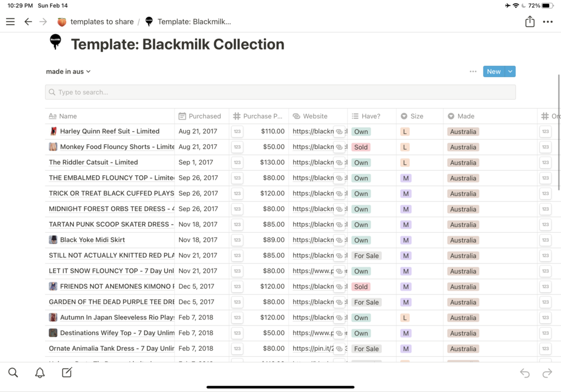Open link icon for Harley Quinn row
Screen dimensions: 561x392
pos(339,131)
